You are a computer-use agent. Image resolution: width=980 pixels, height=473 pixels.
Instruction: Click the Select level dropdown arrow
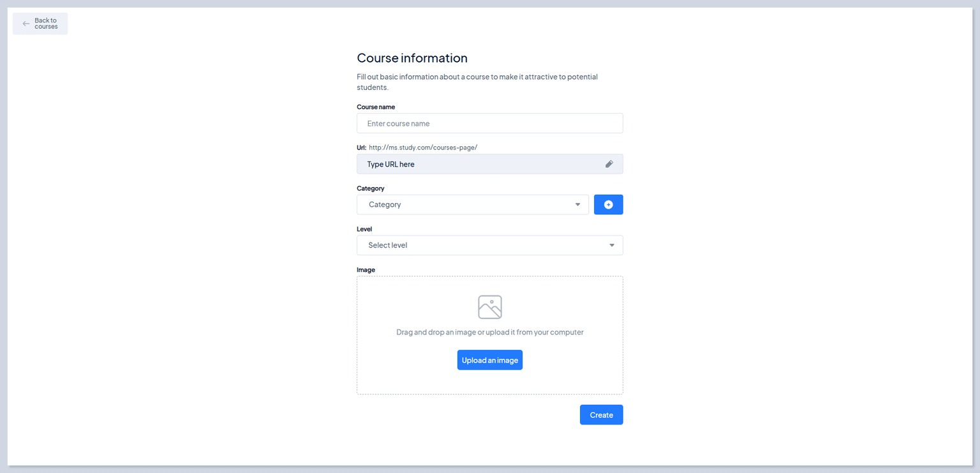pyautogui.click(x=612, y=245)
